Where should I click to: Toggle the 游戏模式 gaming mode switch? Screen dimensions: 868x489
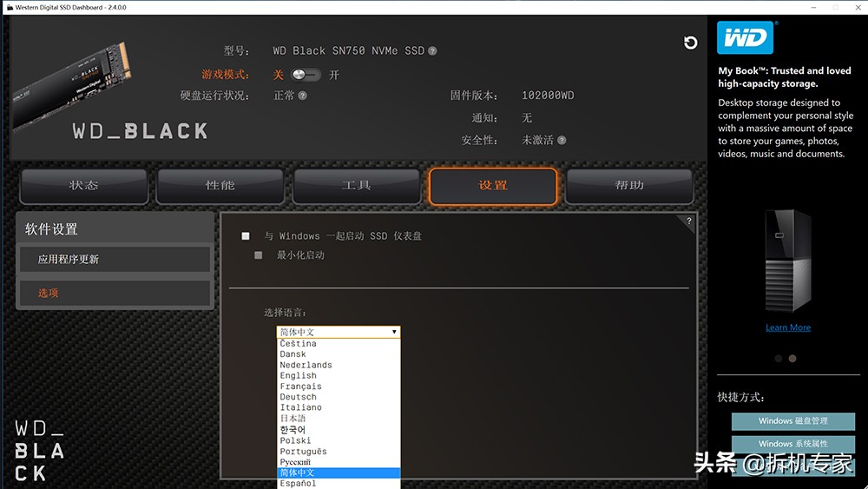pyautogui.click(x=306, y=75)
